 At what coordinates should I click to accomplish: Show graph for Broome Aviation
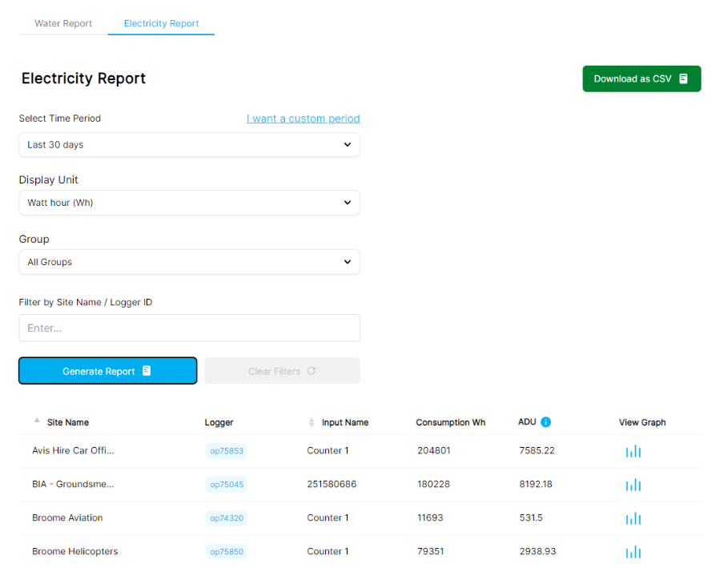pos(633,518)
